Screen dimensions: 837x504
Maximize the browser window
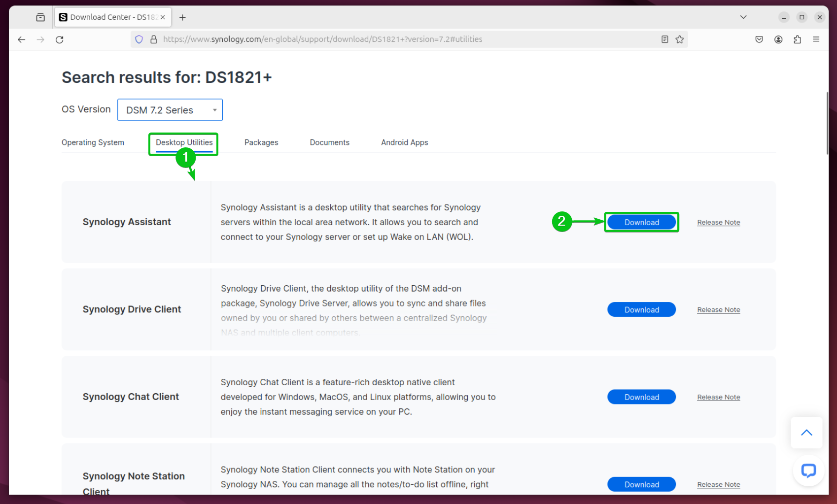802,17
